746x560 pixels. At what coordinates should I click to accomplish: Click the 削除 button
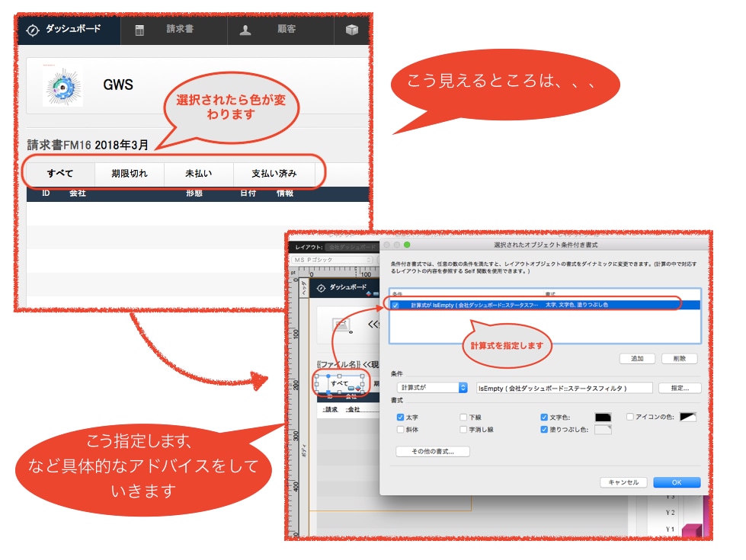[x=680, y=359]
